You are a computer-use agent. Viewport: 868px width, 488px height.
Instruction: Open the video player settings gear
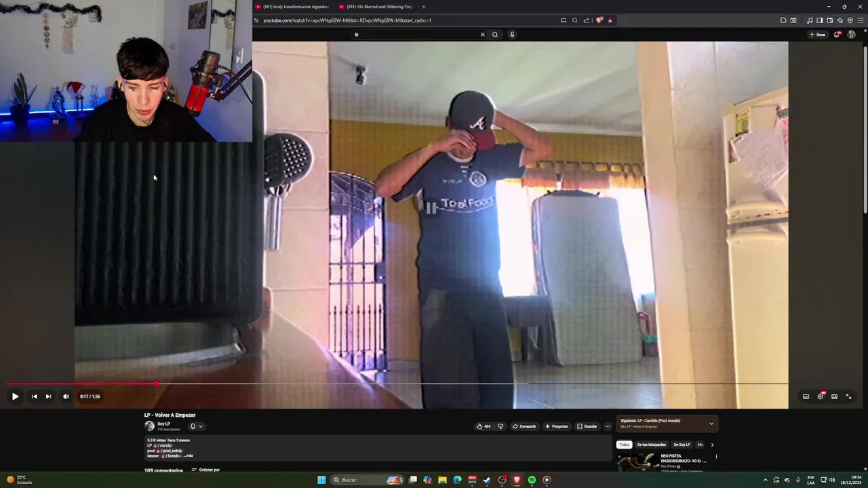(x=821, y=396)
